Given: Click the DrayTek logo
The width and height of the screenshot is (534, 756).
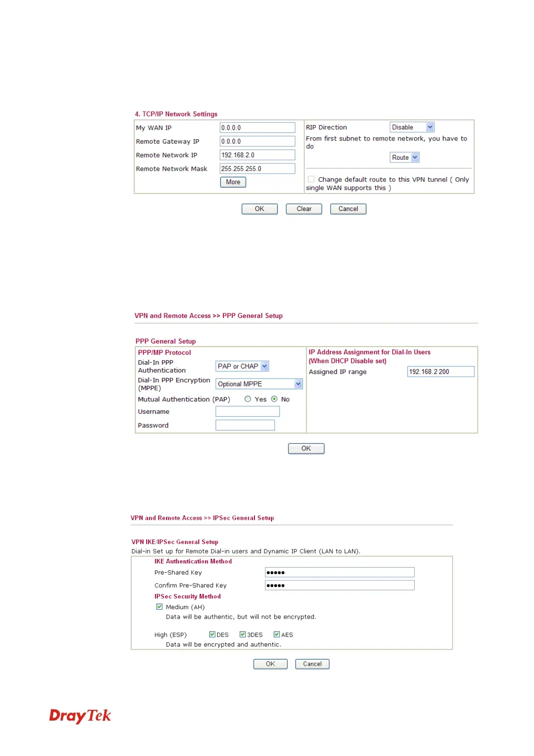Looking at the screenshot, I should [80, 715].
